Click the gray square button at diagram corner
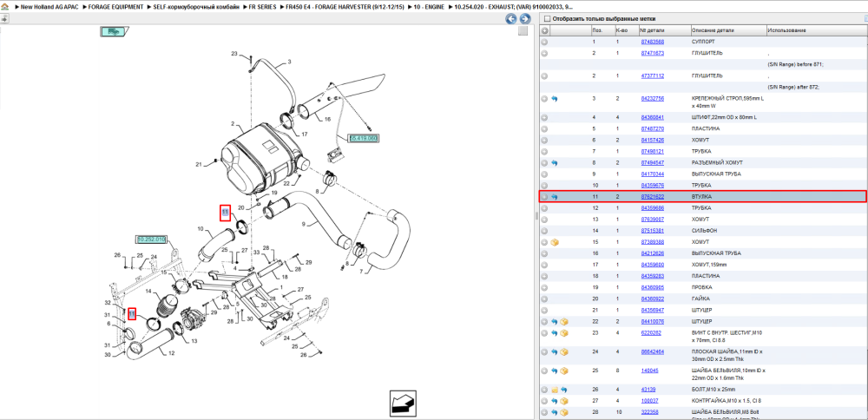This screenshot has width=868, height=420. (523, 31)
